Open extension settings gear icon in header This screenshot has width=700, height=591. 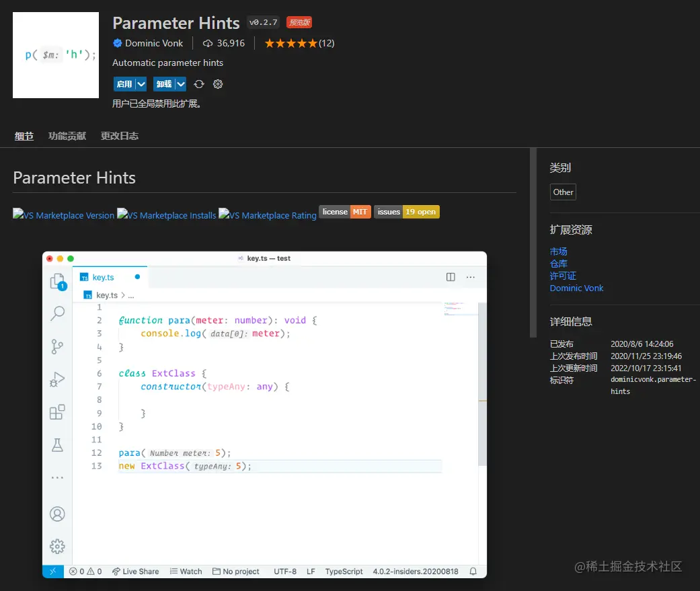tap(218, 84)
